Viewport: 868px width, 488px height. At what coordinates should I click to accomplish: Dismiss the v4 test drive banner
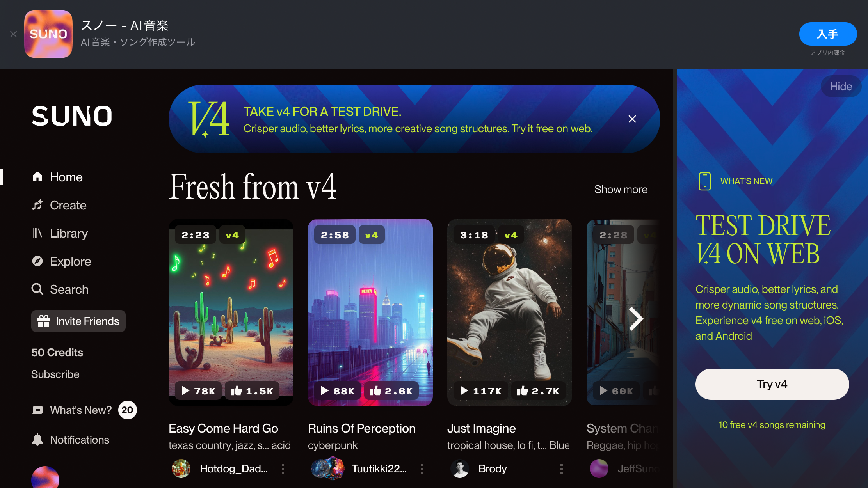pos(632,119)
